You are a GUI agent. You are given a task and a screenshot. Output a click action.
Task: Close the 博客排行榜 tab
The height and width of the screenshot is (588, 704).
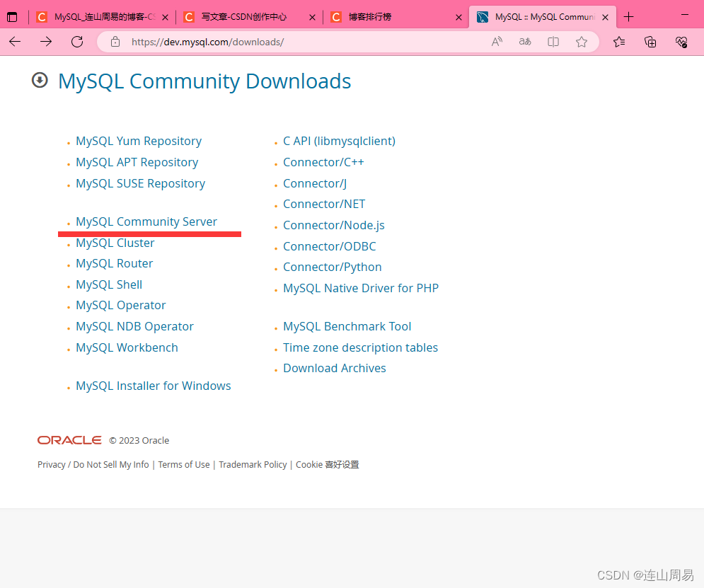tap(458, 18)
